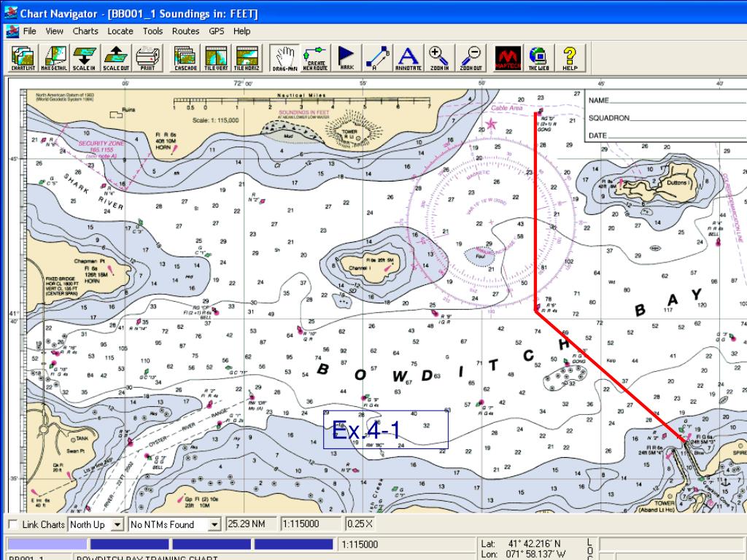Screen dimensions: 747x560
Task: Enable the Link Charts checkbox
Action: pos(13,524)
